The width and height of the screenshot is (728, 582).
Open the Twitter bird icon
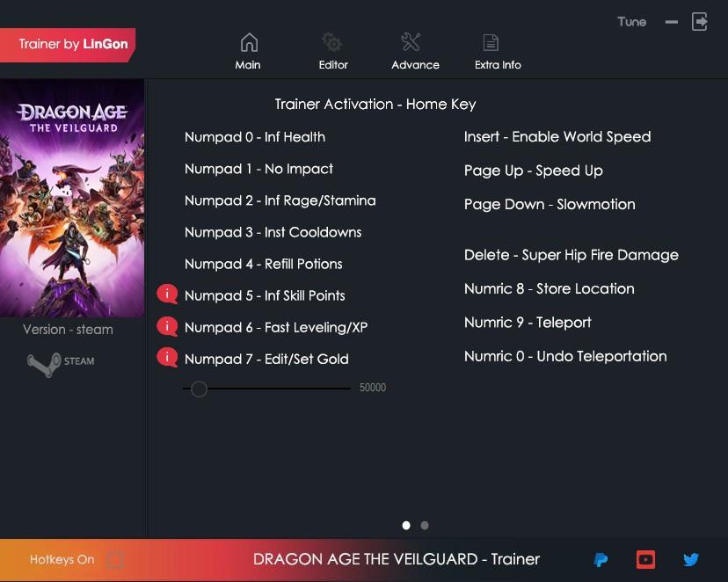click(691, 559)
